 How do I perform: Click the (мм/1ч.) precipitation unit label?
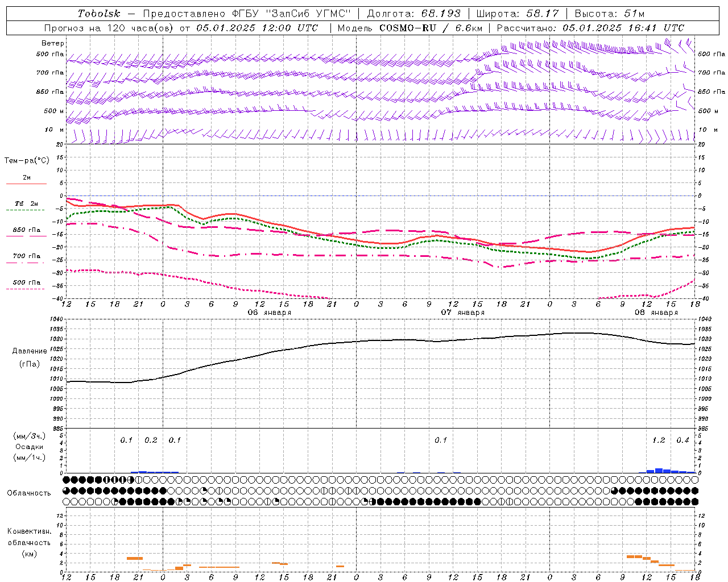coord(30,458)
